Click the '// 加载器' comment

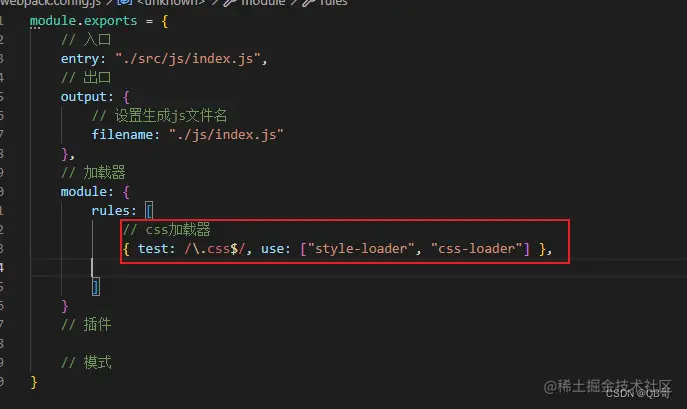click(x=93, y=172)
